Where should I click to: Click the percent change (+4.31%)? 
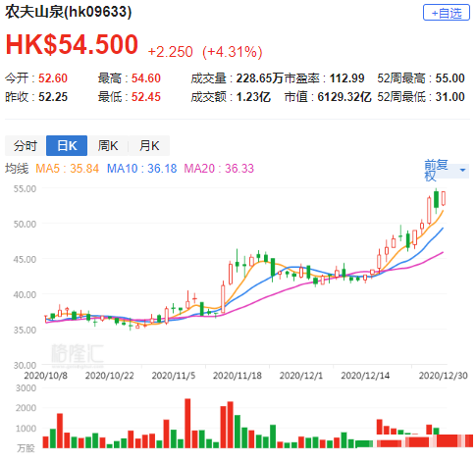click(x=233, y=52)
